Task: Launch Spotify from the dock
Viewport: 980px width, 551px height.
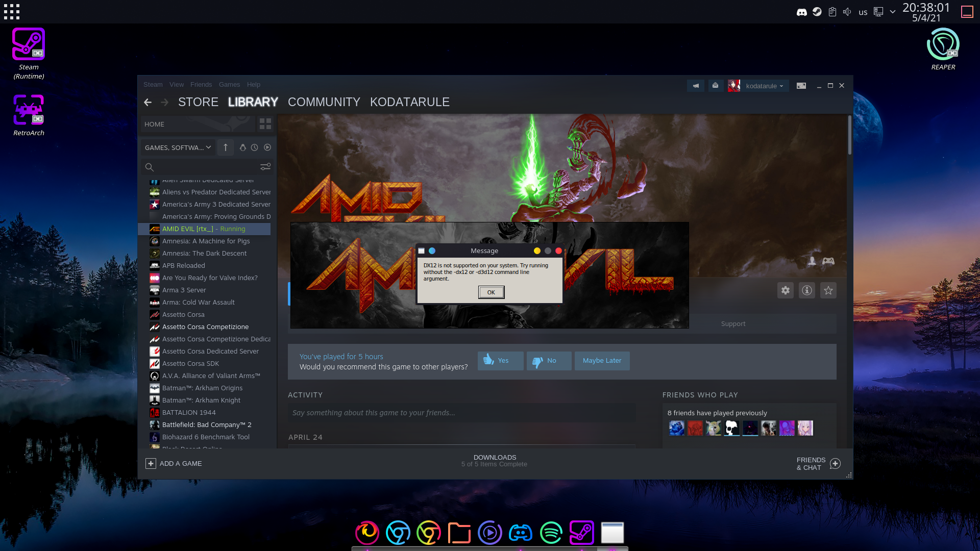Action: 551,533
